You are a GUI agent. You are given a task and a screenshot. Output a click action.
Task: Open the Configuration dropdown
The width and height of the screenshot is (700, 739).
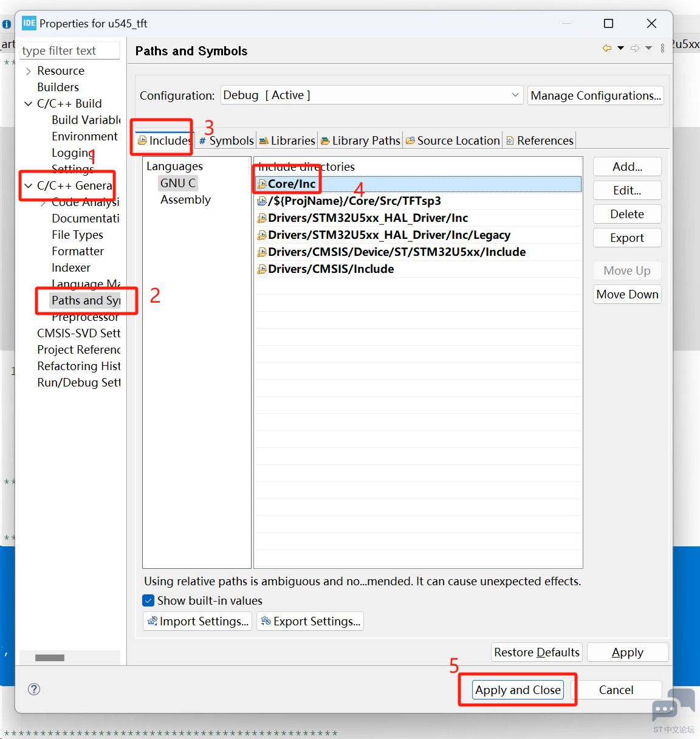coord(372,95)
